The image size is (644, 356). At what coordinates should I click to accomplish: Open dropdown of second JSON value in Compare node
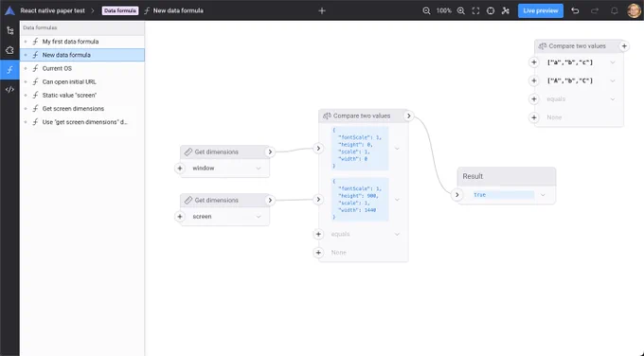pyautogui.click(x=397, y=200)
